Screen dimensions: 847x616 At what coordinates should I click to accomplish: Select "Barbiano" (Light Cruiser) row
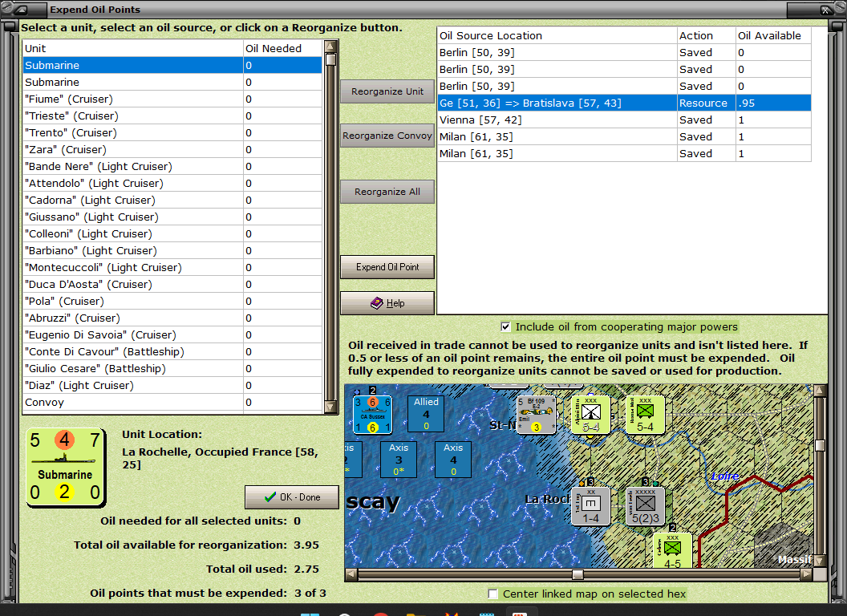172,250
